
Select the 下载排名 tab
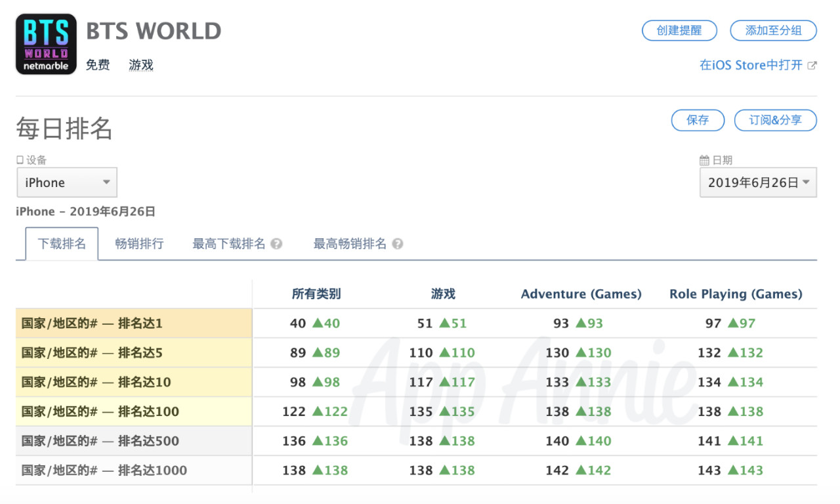[x=62, y=244]
